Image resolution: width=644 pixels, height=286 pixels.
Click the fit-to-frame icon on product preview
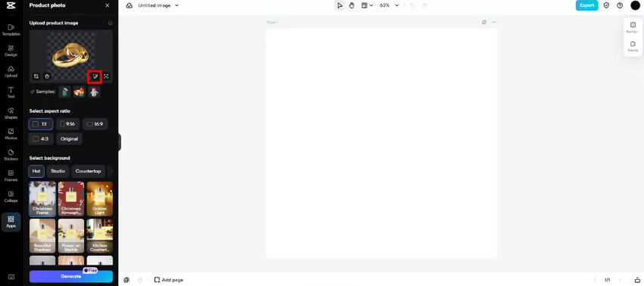(106, 76)
